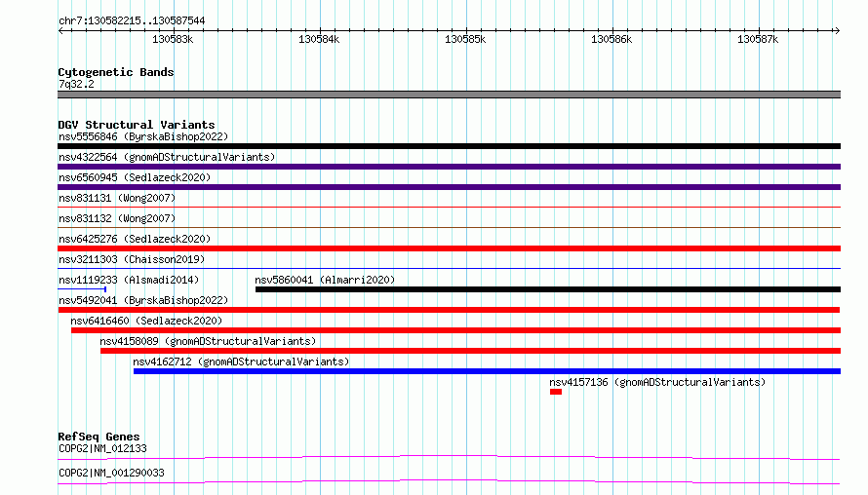Screen dimensions: 868x495
Task: Click the left arrow of the ruler
Action: click(x=60, y=31)
